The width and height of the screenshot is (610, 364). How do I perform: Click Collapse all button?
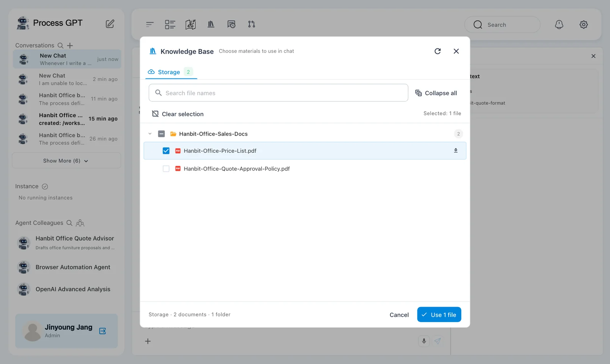436,93
